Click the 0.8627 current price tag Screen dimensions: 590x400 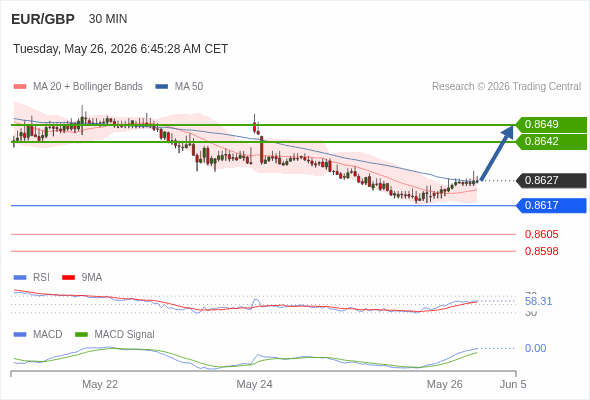tap(551, 181)
